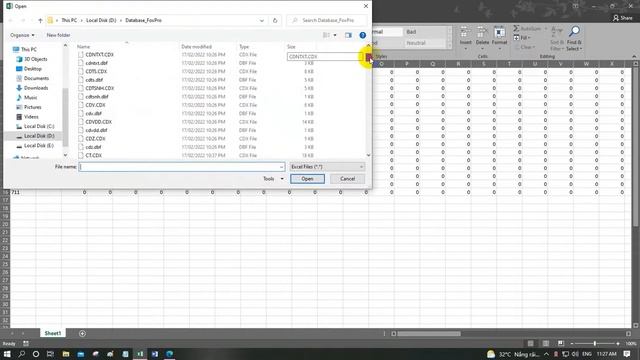Select file cdvdd.dbf
Screen dimensions: 640x360
96,130
